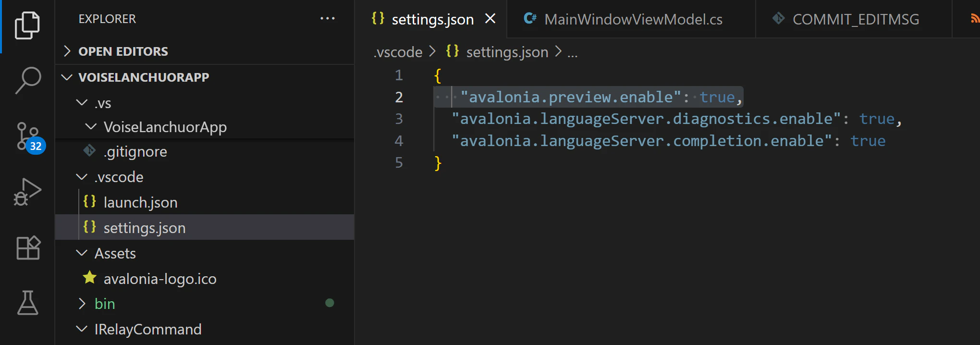Click the C# icon on MainWindowViewModel.cs tab
This screenshot has height=345, width=980.
click(x=530, y=19)
